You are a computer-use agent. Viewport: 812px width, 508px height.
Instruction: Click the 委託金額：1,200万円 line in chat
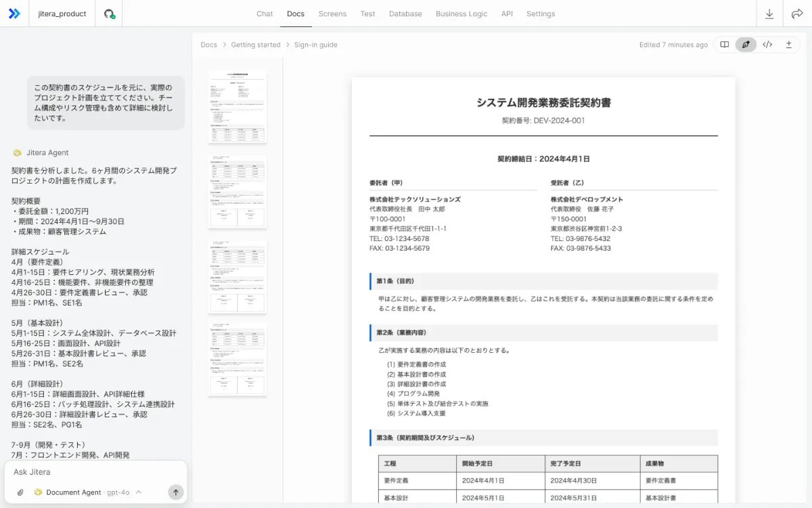click(50, 211)
